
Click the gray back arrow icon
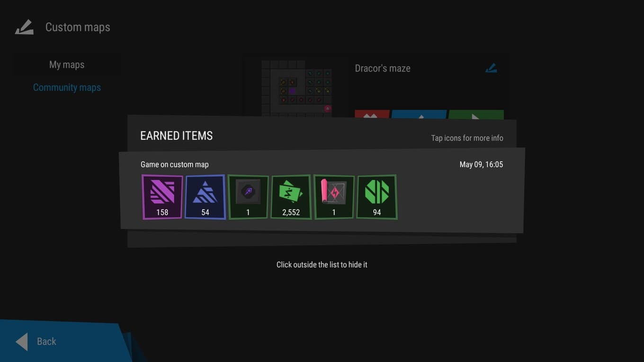click(22, 342)
